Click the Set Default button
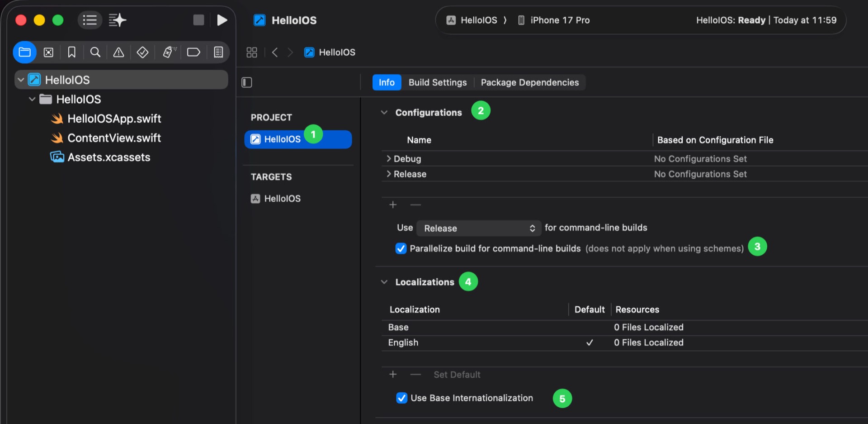868x424 pixels. [457, 375]
